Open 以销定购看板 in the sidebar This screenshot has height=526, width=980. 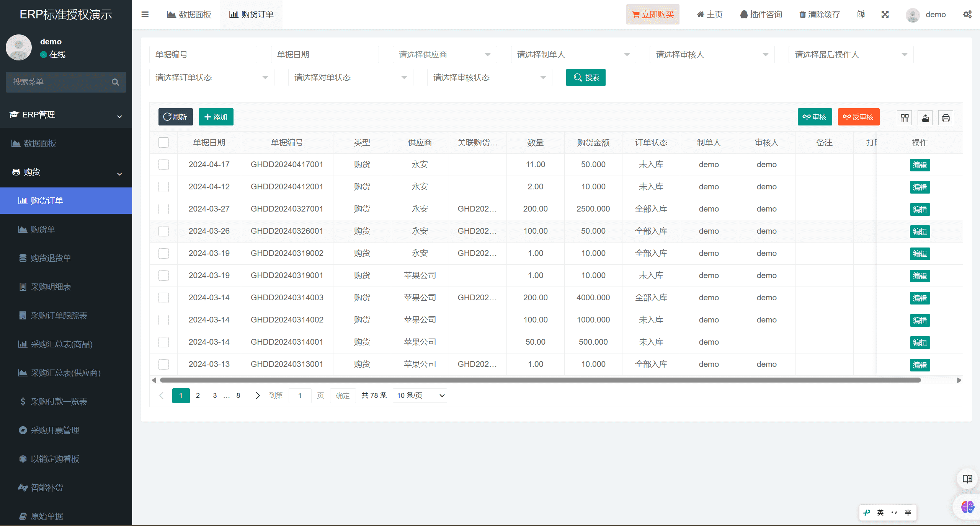click(x=66, y=459)
